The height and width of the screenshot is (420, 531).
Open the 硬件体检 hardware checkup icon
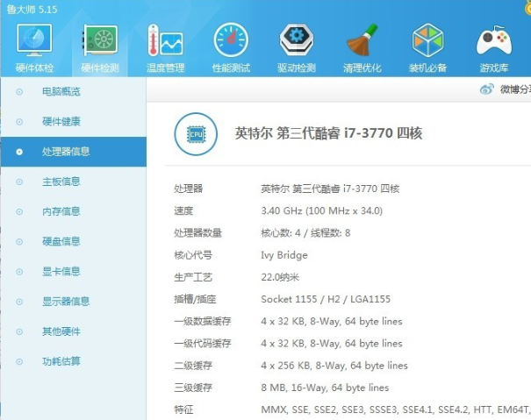pos(34,40)
